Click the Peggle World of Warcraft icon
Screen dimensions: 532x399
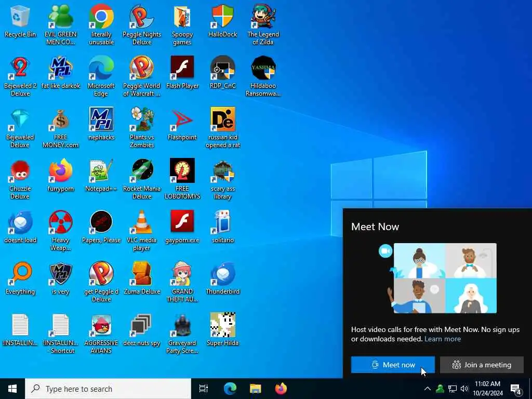click(x=141, y=76)
